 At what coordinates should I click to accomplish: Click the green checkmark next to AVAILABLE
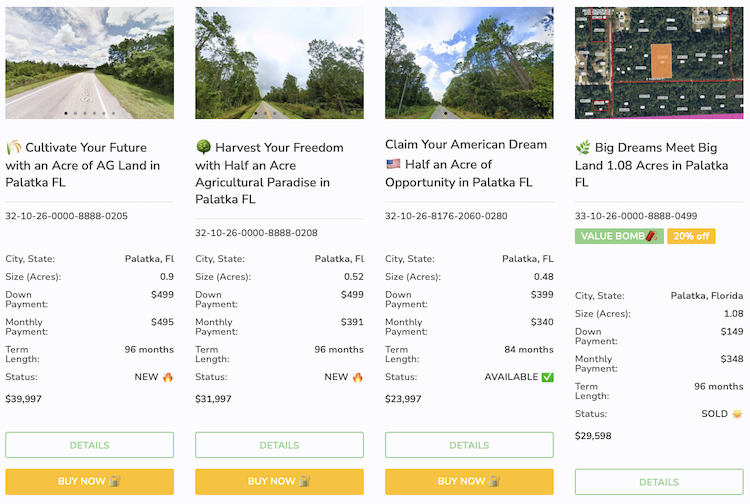point(548,377)
